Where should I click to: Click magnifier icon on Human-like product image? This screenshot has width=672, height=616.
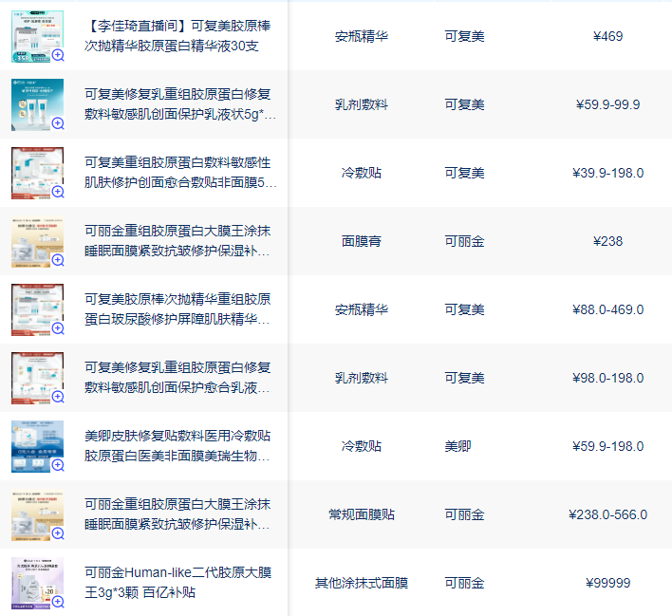click(58, 602)
